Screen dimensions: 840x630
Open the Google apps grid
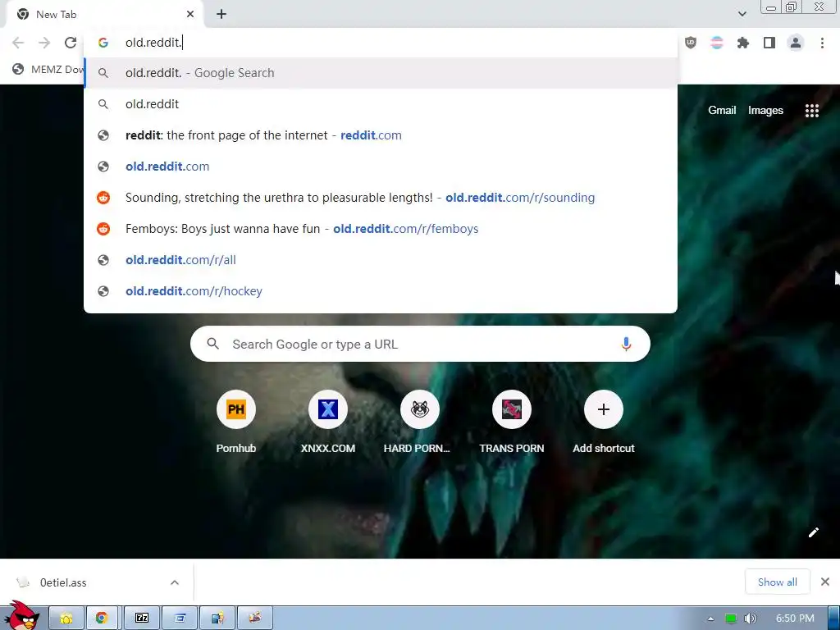click(x=811, y=111)
